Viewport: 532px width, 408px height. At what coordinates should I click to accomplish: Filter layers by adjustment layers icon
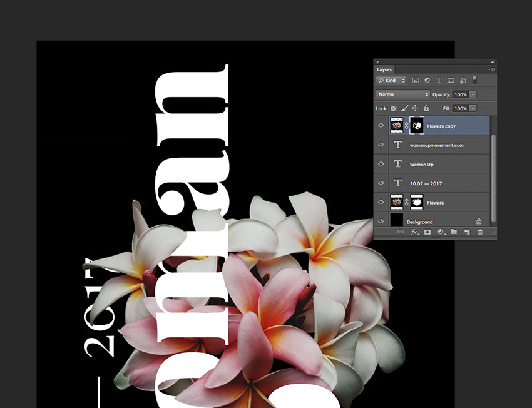coord(427,80)
